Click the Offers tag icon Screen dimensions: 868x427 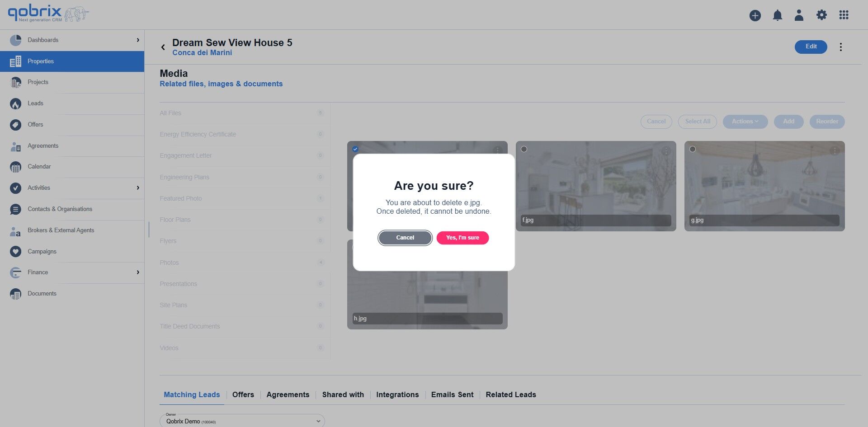pyautogui.click(x=15, y=125)
